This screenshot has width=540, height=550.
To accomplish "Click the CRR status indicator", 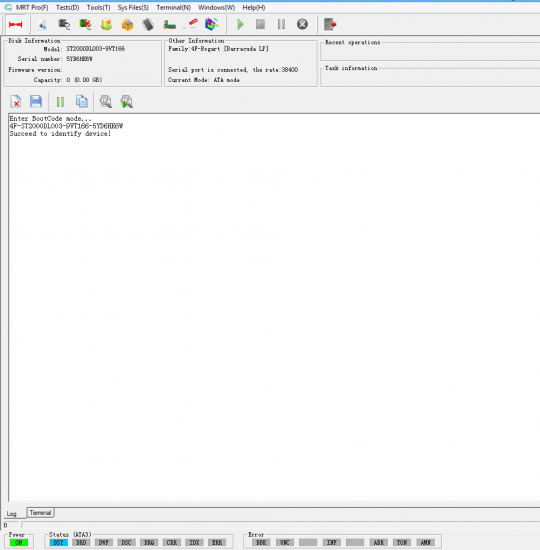I will (x=172, y=542).
